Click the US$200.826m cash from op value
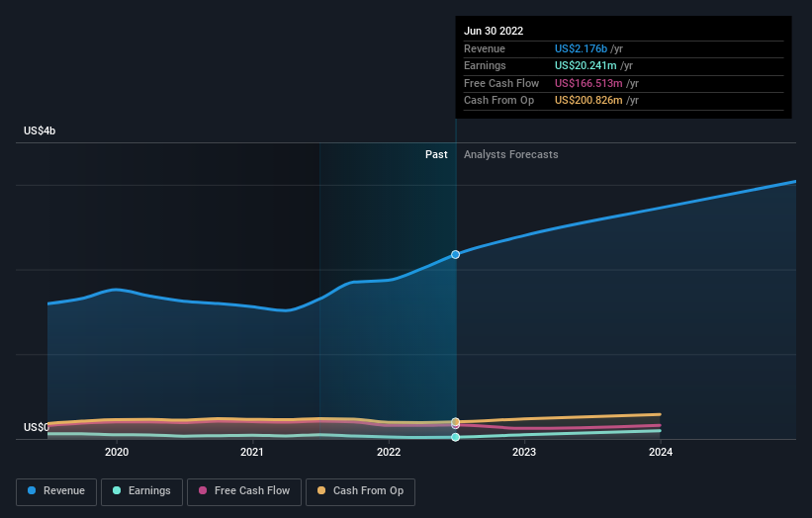 (x=588, y=101)
